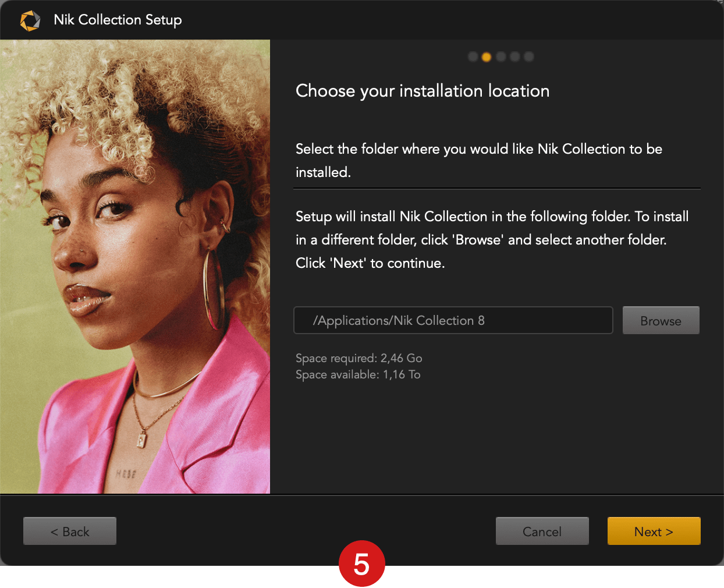The width and height of the screenshot is (724, 588).
Task: Click the Nik Collection logo icon
Action: tap(30, 20)
